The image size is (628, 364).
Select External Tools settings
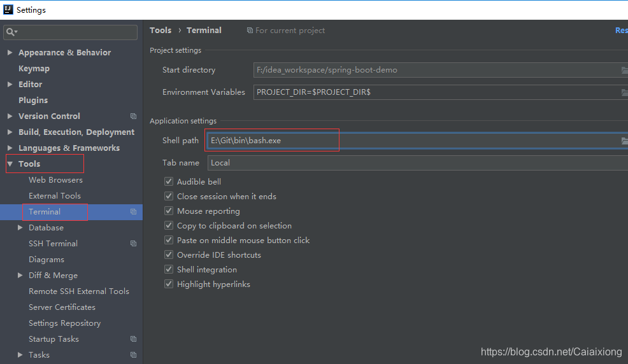55,195
